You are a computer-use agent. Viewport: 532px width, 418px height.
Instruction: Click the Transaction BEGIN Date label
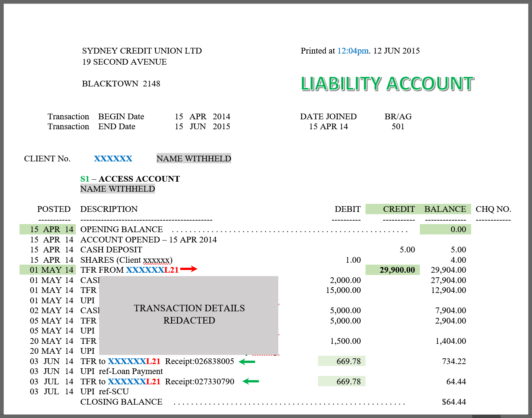point(96,117)
